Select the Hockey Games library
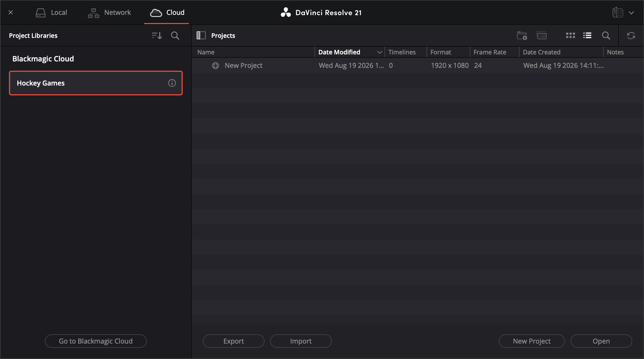Screen dimensions: 644x359 tap(96, 83)
